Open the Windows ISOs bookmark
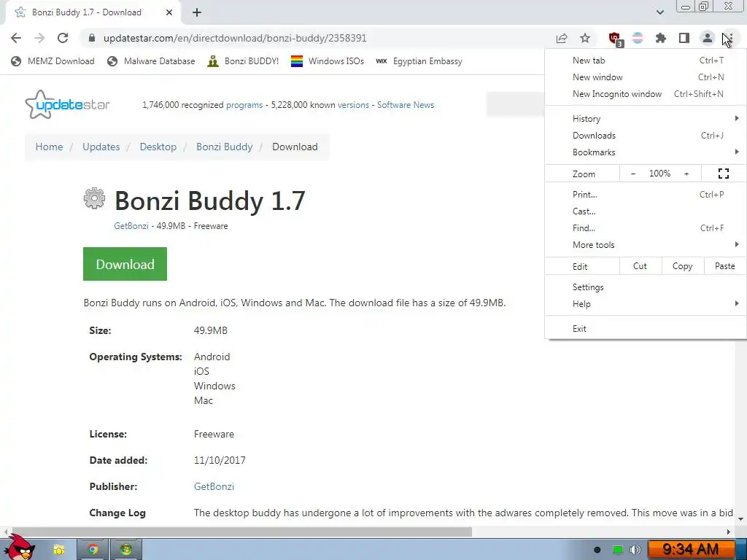The height and width of the screenshot is (560, 747). 328,61
